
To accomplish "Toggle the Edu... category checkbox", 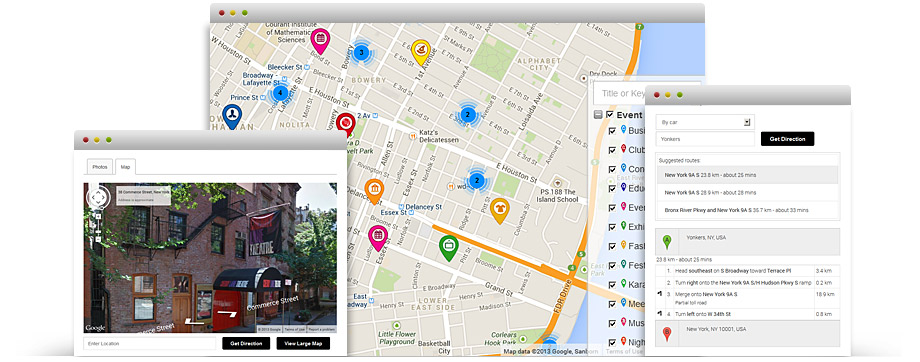I will 613,188.
